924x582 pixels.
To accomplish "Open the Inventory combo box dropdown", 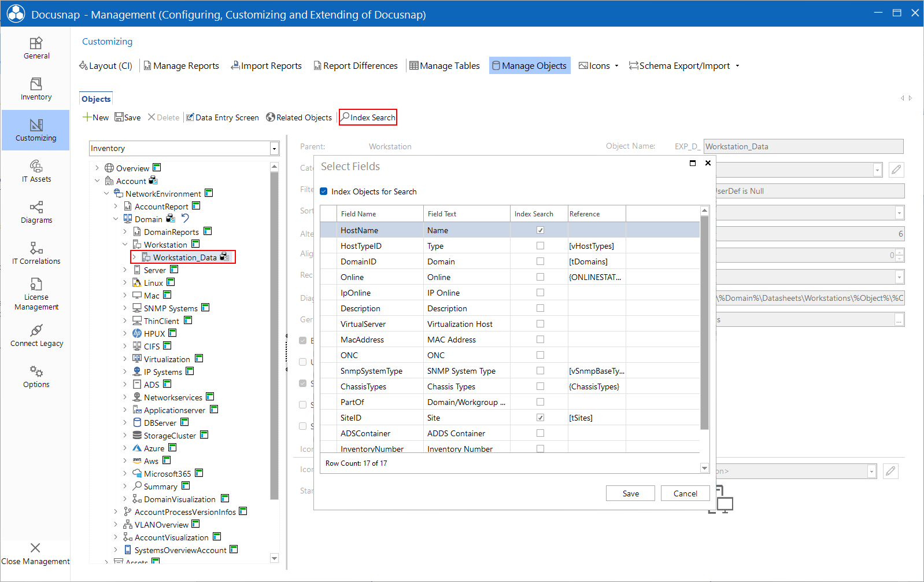I will 274,149.
